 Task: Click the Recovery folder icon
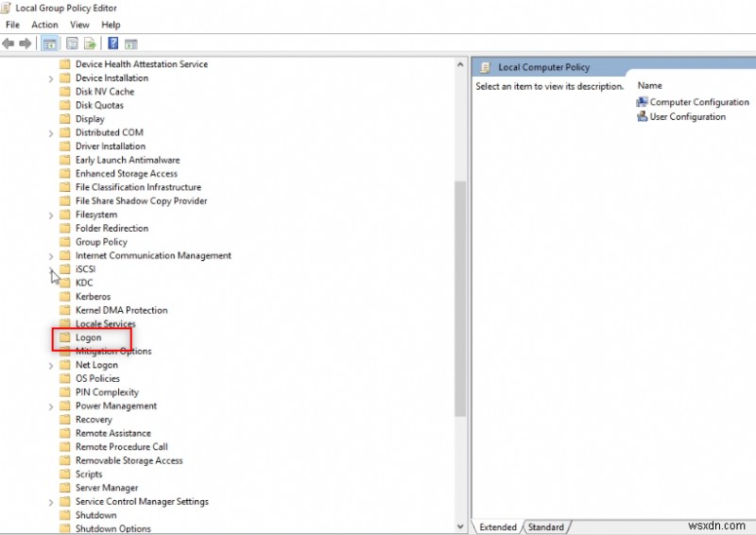64,420
